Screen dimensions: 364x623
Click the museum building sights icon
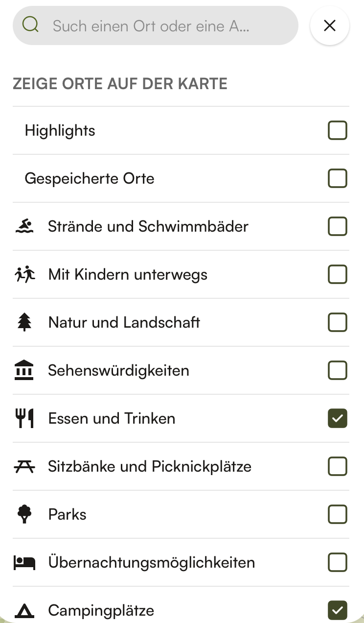pyautogui.click(x=24, y=370)
